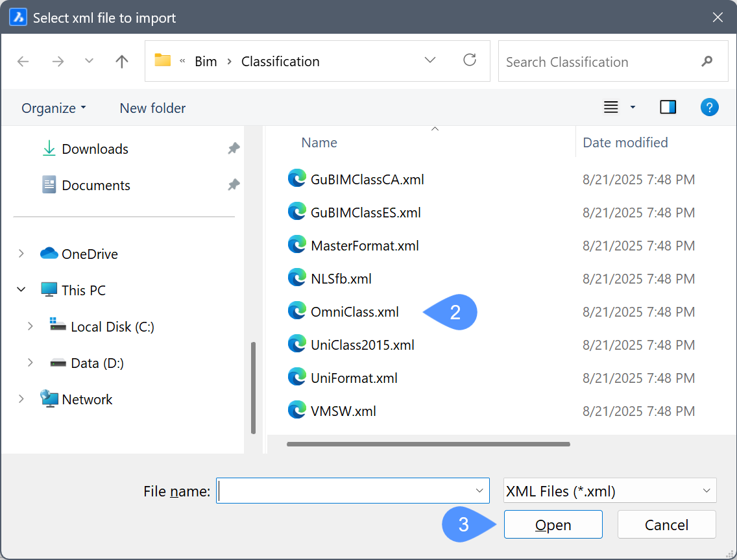Image resolution: width=737 pixels, height=560 pixels.
Task: Select the OmniClass.xml file
Action: tap(354, 312)
